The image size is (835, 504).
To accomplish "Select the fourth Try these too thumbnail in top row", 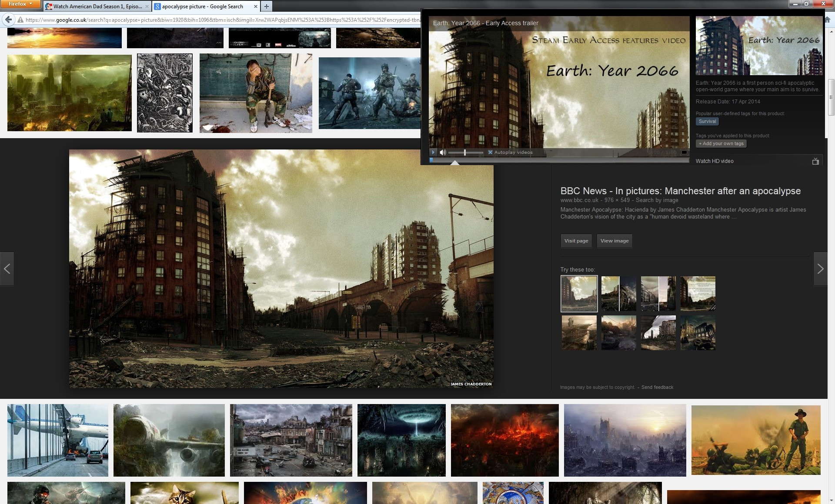I will [x=698, y=294].
